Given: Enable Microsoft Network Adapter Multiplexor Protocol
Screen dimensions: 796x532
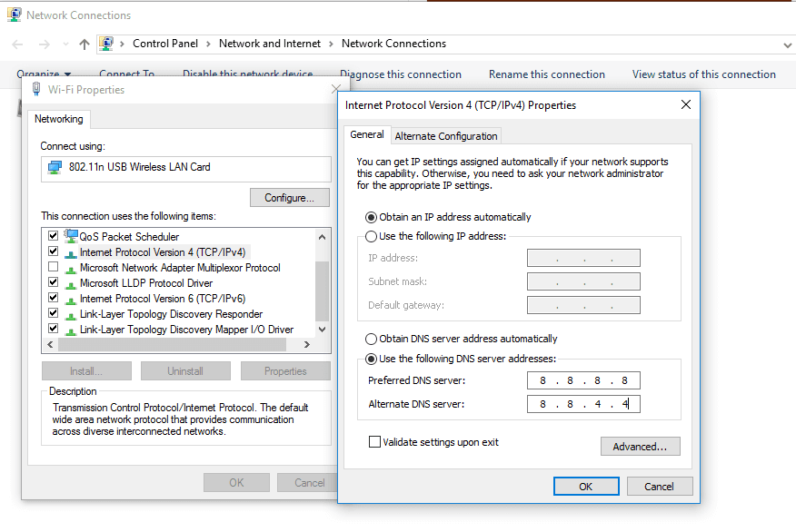Looking at the screenshot, I should tap(53, 267).
